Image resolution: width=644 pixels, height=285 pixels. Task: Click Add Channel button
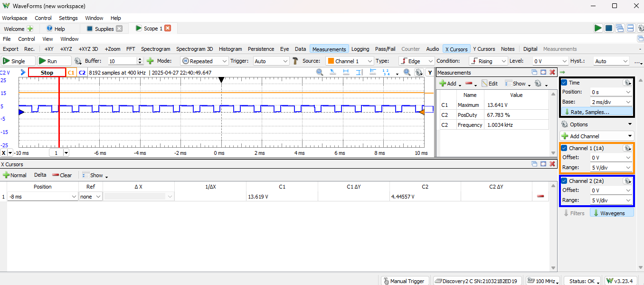tap(597, 136)
